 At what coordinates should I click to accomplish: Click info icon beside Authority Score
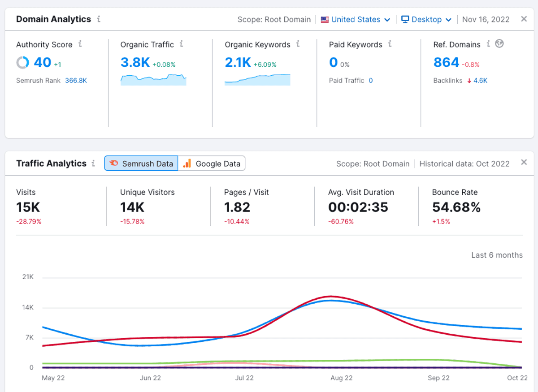tap(80, 44)
